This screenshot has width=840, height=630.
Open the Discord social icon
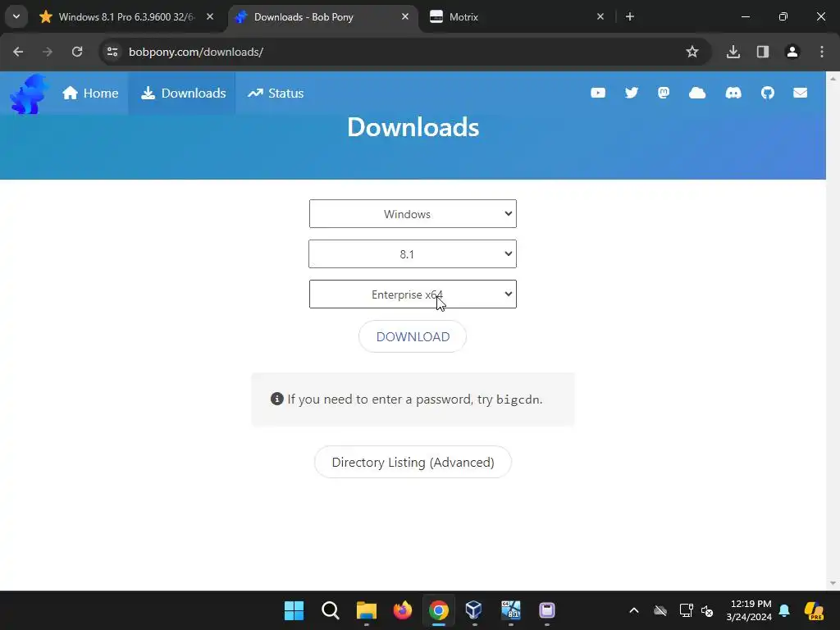(733, 93)
